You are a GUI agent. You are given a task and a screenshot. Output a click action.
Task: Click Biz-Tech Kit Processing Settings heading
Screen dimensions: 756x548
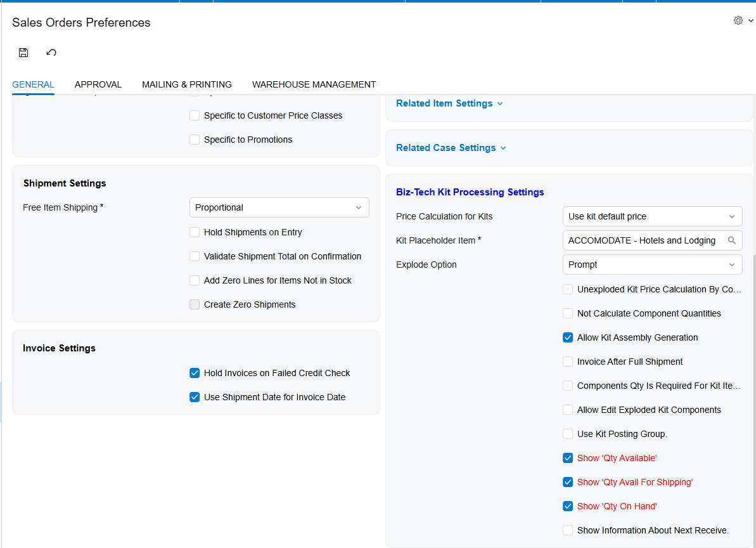(x=470, y=192)
